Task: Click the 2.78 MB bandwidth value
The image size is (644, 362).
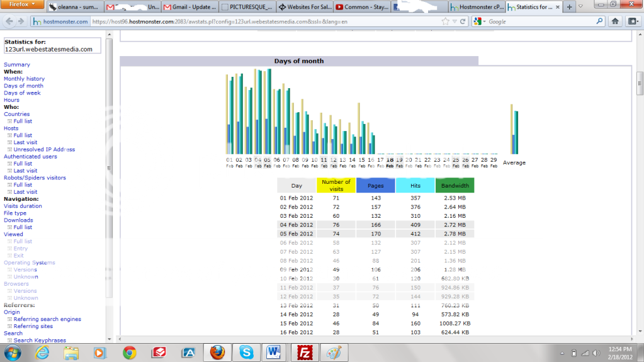Action: coord(455,234)
